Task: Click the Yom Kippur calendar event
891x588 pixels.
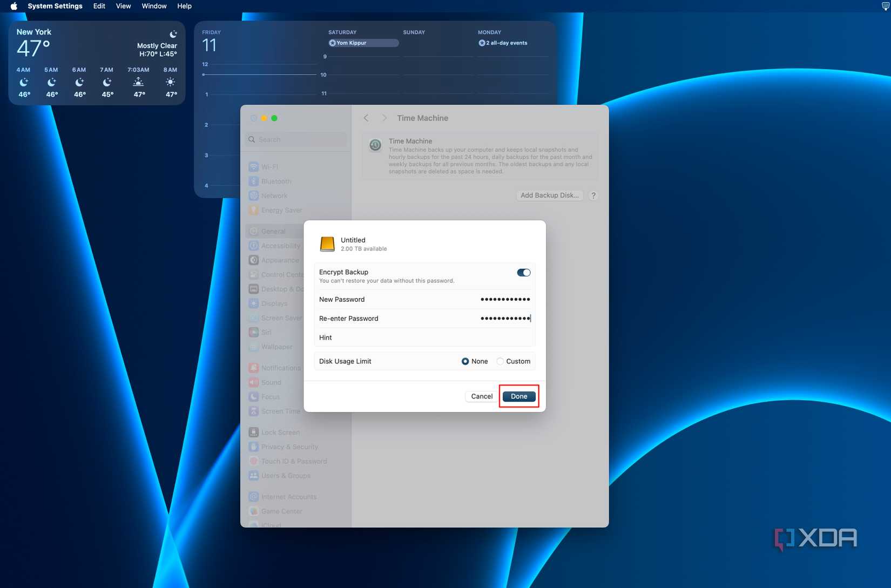Action: (363, 43)
